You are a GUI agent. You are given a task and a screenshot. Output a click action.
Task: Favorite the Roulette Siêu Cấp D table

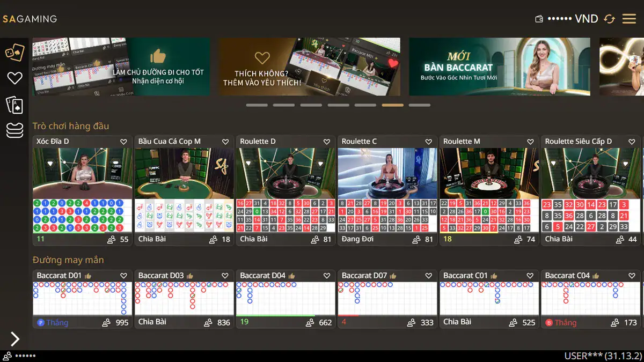pos(632,142)
